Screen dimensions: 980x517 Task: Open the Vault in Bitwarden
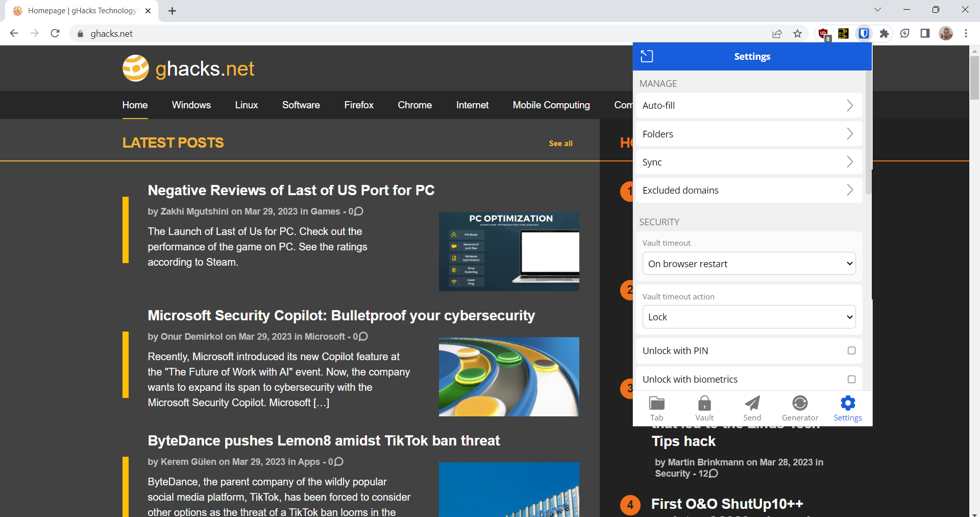pos(704,408)
